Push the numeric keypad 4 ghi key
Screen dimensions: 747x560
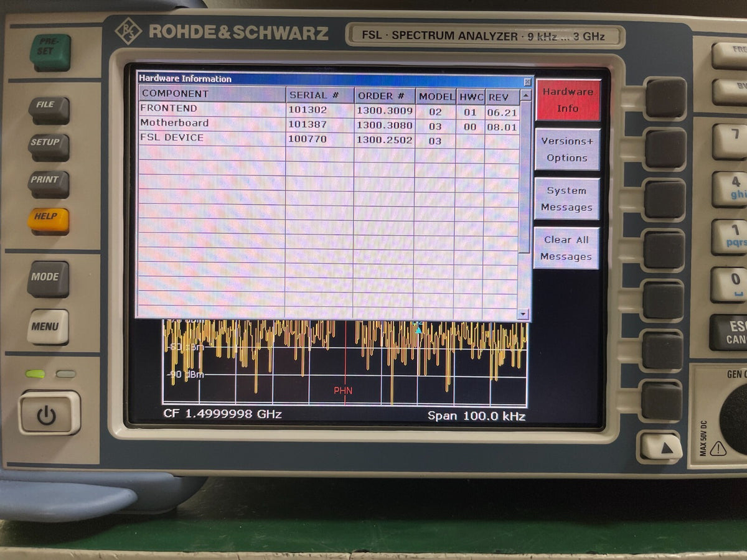[729, 188]
